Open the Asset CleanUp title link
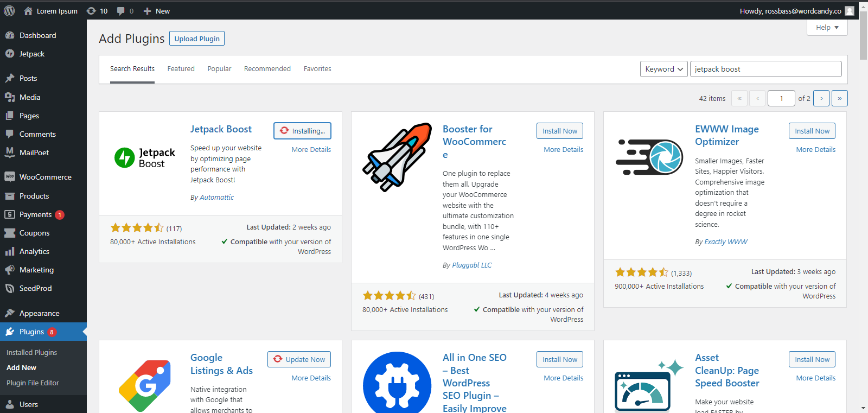The width and height of the screenshot is (868, 413). (727, 371)
